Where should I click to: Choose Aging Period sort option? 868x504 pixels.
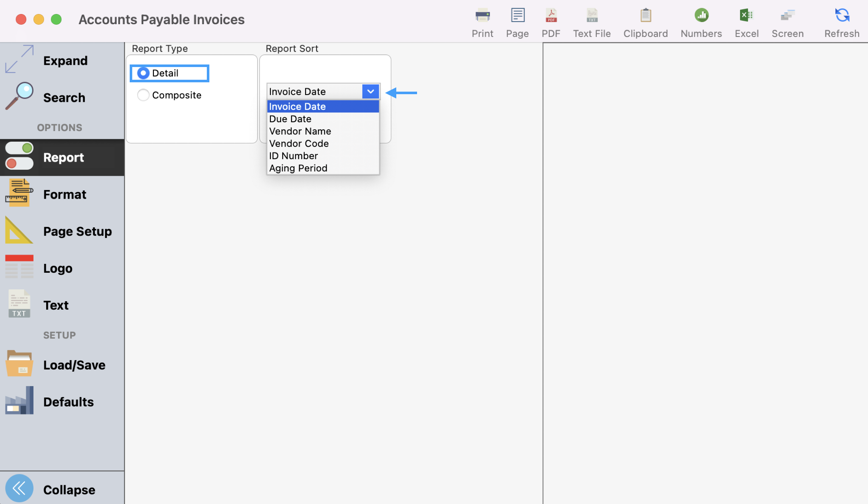click(298, 168)
